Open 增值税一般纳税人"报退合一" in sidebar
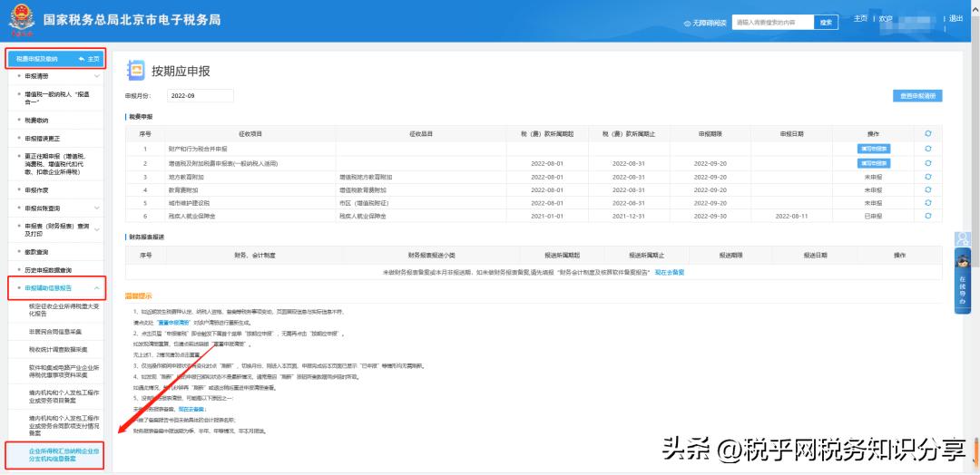Screen dimensions: 980x475 tap(55, 98)
